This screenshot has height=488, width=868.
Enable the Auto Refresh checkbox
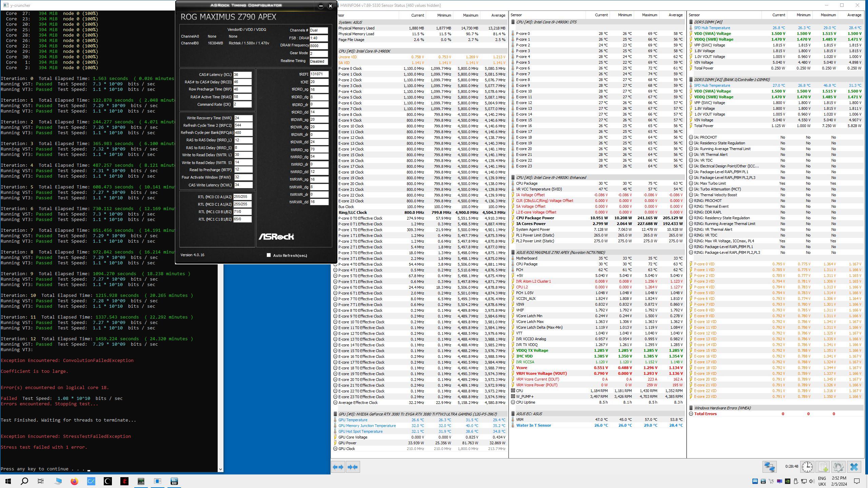[269, 255]
